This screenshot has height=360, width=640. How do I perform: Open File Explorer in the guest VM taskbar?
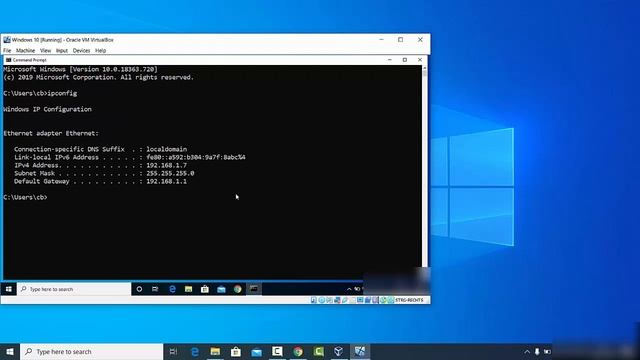[x=188, y=289]
